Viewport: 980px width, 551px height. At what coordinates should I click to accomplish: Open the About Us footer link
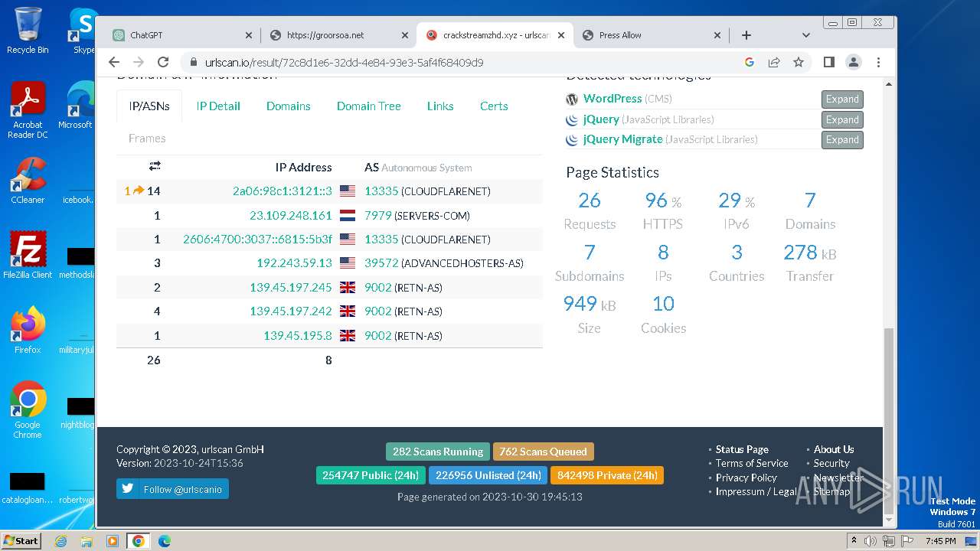(834, 449)
